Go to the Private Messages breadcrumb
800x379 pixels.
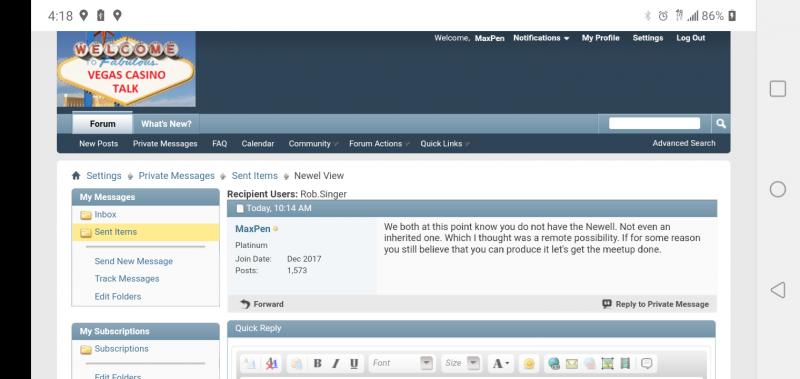pos(177,175)
